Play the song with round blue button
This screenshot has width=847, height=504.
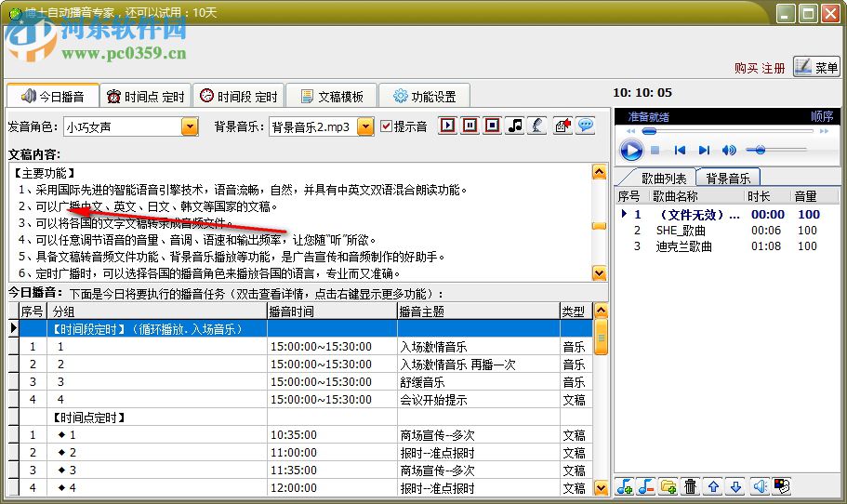[631, 150]
